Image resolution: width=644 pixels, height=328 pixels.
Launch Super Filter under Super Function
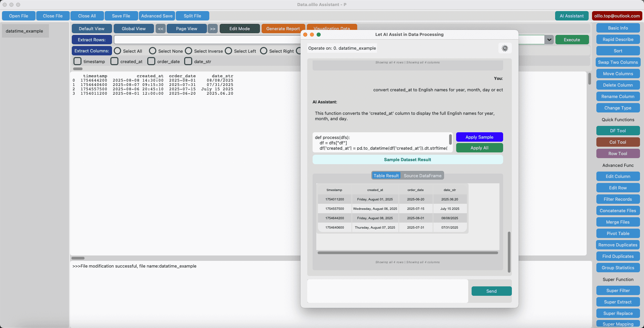pyautogui.click(x=618, y=290)
